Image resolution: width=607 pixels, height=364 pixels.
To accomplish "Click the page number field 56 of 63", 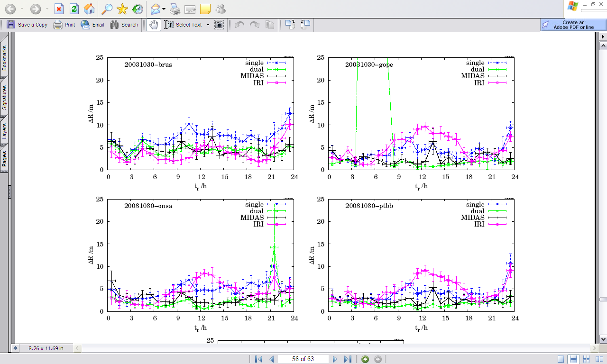I will click(303, 359).
